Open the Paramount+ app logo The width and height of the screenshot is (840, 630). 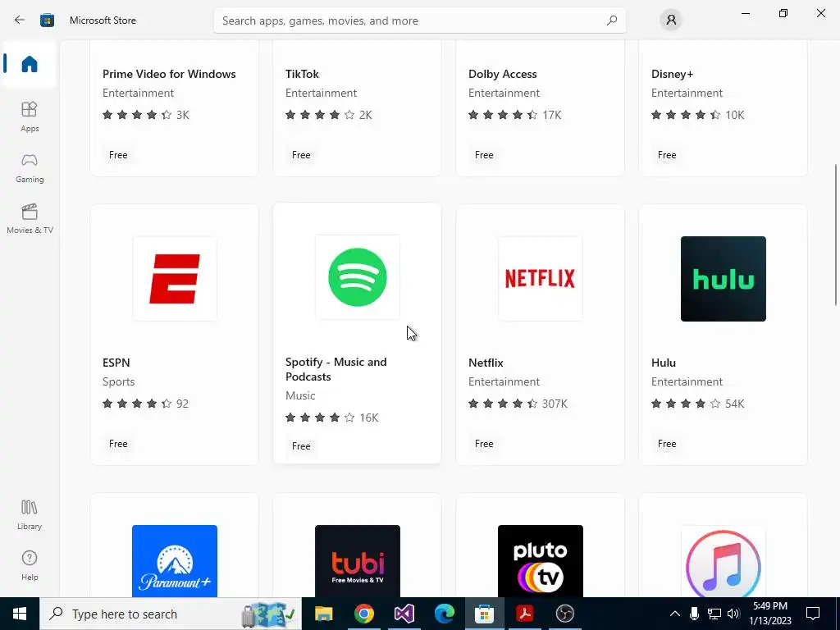coord(175,561)
